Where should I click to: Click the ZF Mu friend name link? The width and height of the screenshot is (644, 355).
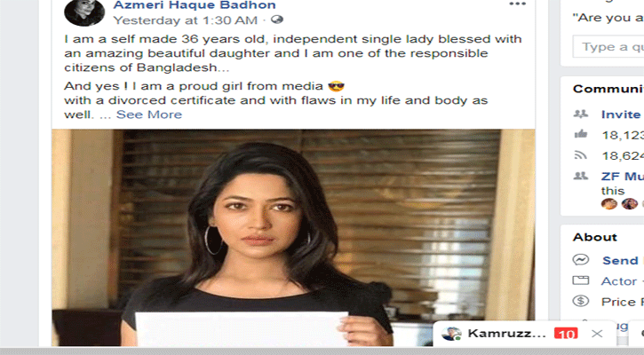[x=622, y=177]
